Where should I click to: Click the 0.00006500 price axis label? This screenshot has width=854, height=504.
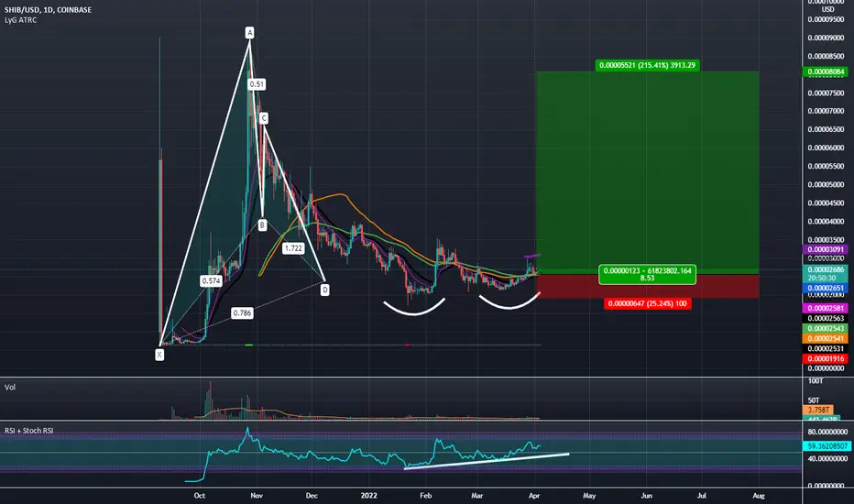tap(826, 130)
